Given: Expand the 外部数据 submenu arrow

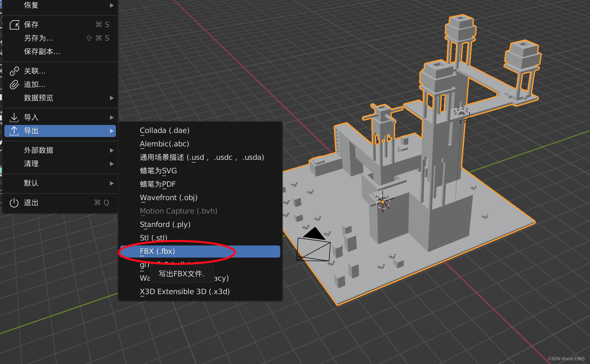Looking at the screenshot, I should coord(112,150).
